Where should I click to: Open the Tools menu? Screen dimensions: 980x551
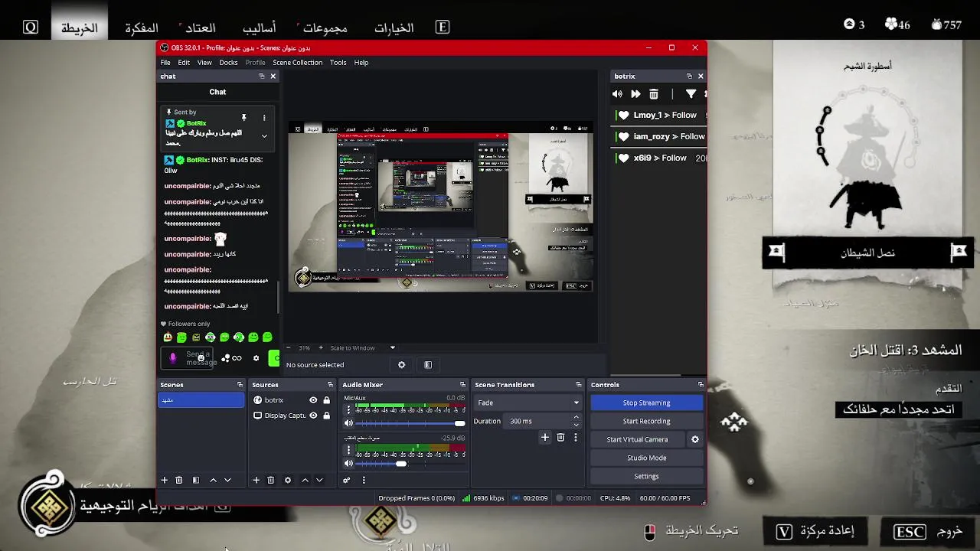pyautogui.click(x=338, y=63)
